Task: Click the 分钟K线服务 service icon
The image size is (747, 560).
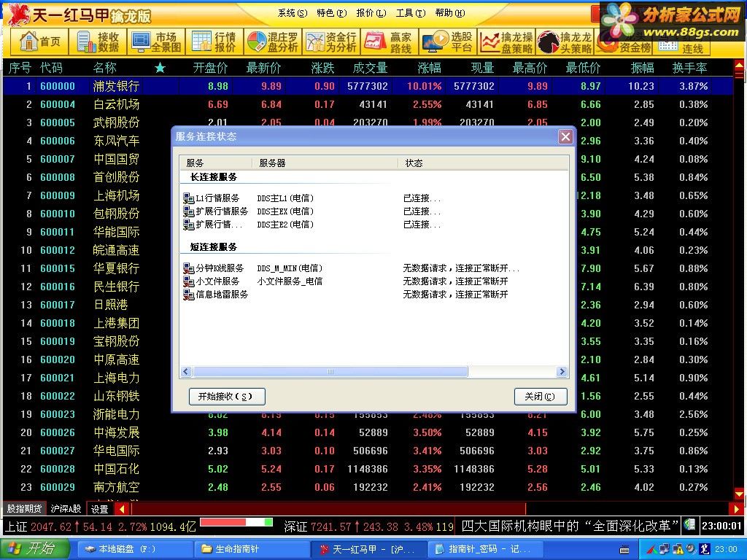Action: (x=188, y=268)
